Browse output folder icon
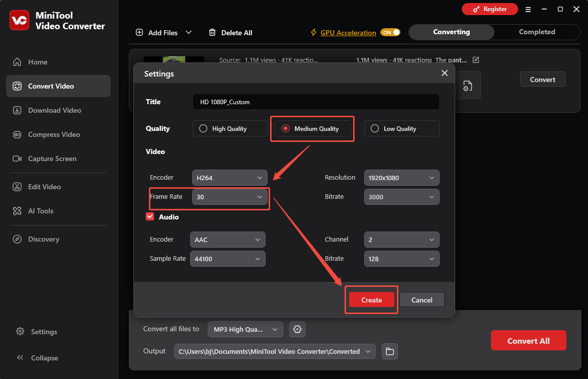Screen dimensions: 588x379 [x=390, y=351]
